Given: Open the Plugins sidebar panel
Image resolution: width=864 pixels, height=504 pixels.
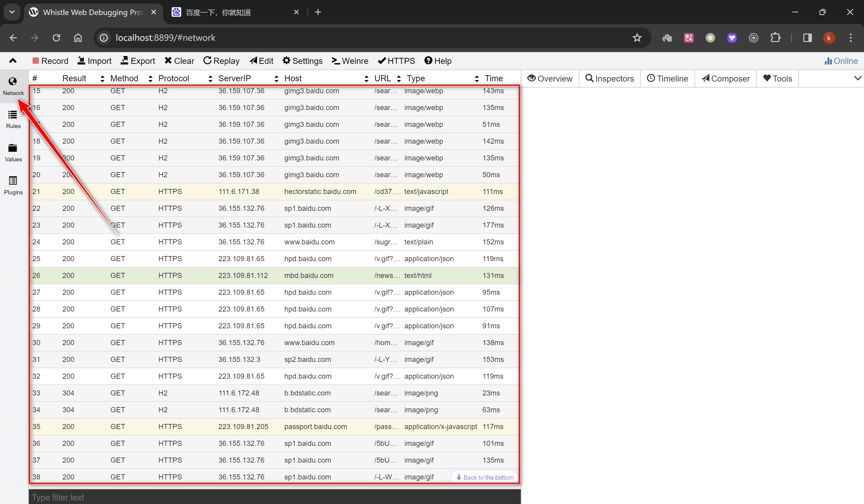Looking at the screenshot, I should pos(13,185).
